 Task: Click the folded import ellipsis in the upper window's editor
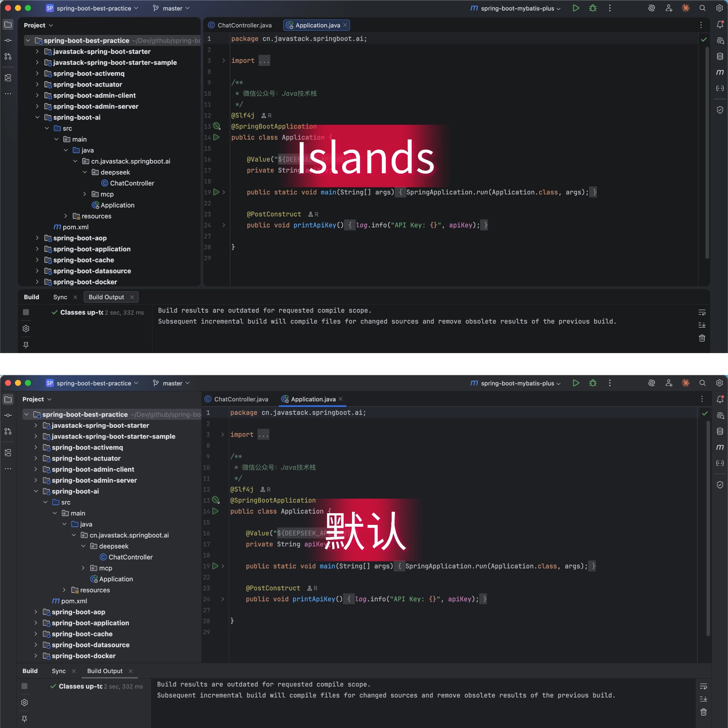(264, 61)
